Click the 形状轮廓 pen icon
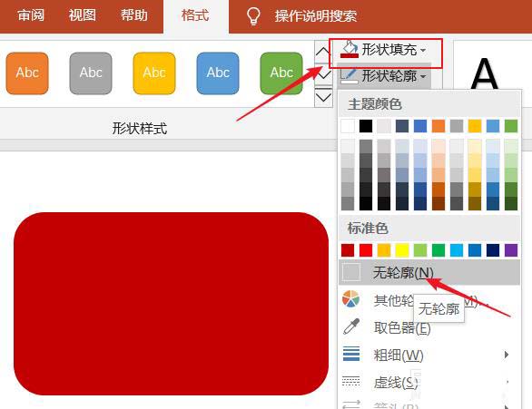Screen dimensions: 532x409 tap(350, 76)
